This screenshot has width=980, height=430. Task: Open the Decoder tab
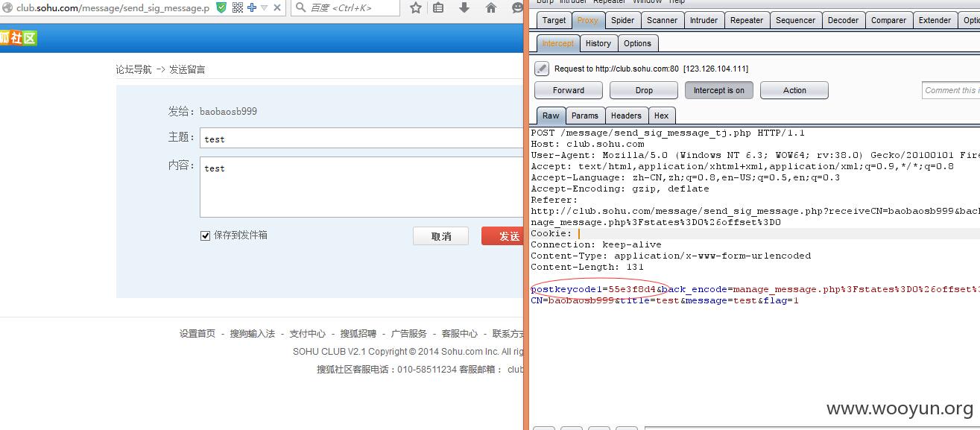(843, 20)
